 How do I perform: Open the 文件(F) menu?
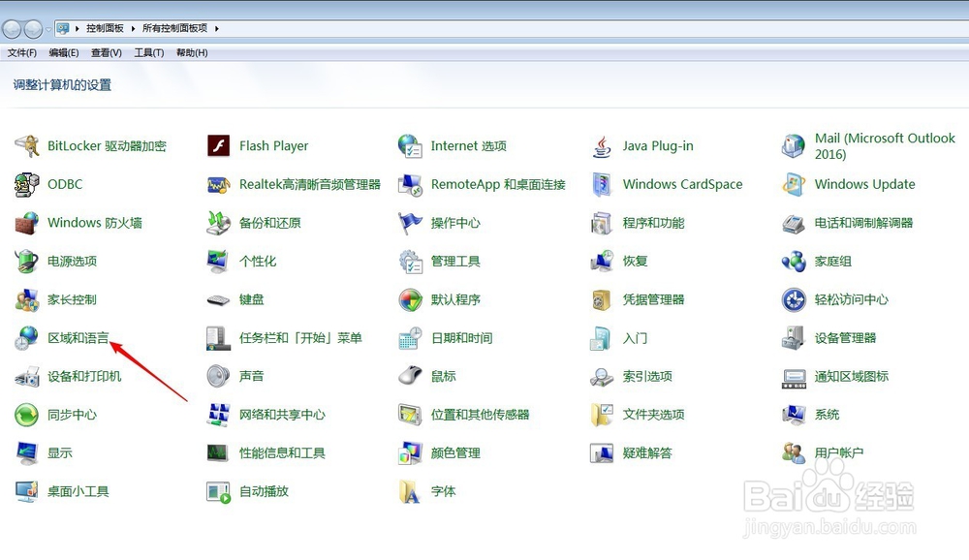22,52
